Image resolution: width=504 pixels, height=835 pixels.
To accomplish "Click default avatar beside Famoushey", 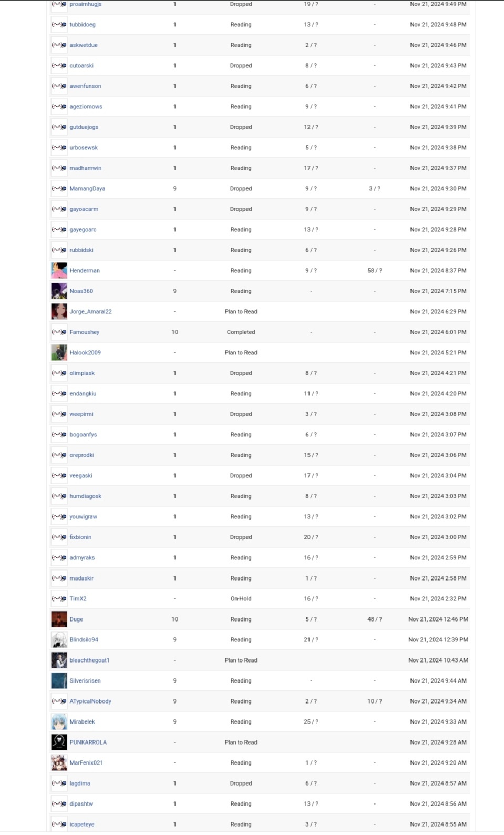I will tap(59, 332).
